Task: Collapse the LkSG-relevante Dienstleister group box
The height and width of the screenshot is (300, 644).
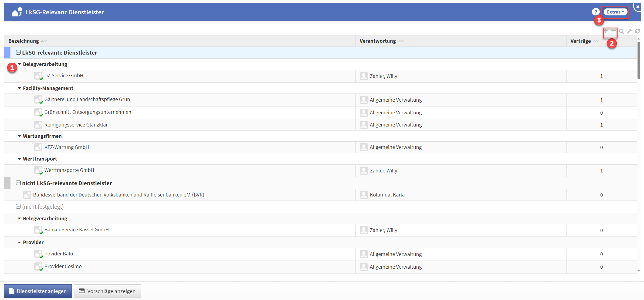Action: (18, 52)
